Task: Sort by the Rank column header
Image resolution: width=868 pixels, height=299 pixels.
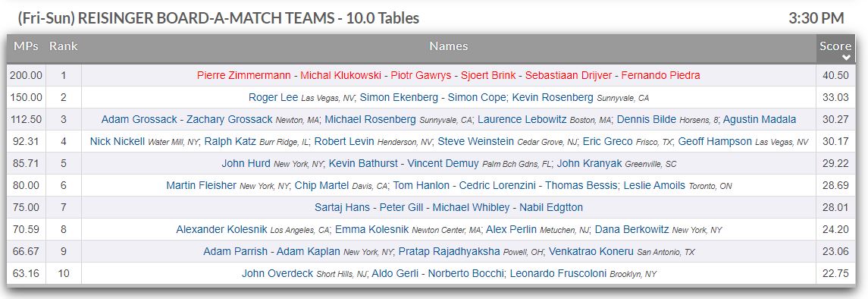Action: (x=63, y=46)
